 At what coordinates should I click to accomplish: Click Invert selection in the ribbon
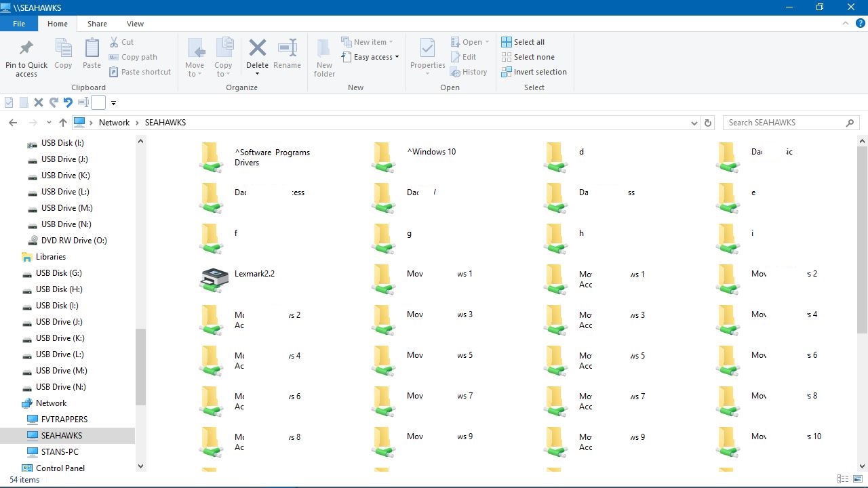point(534,72)
